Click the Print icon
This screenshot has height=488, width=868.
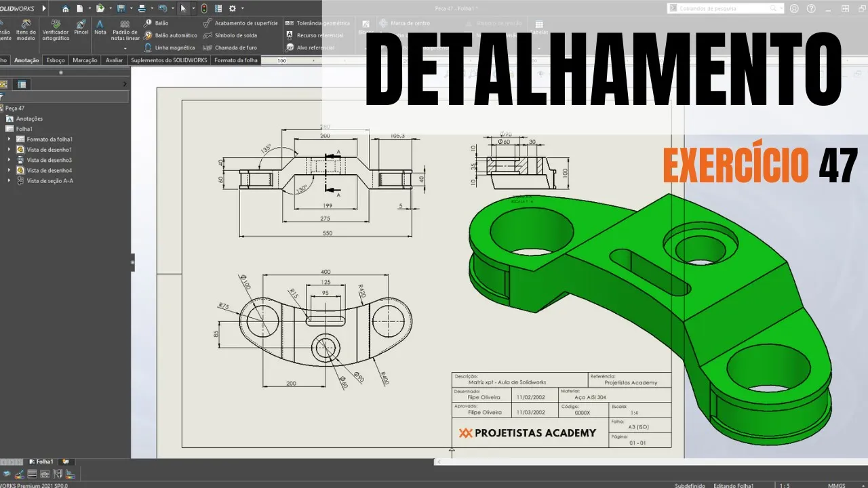141,9
